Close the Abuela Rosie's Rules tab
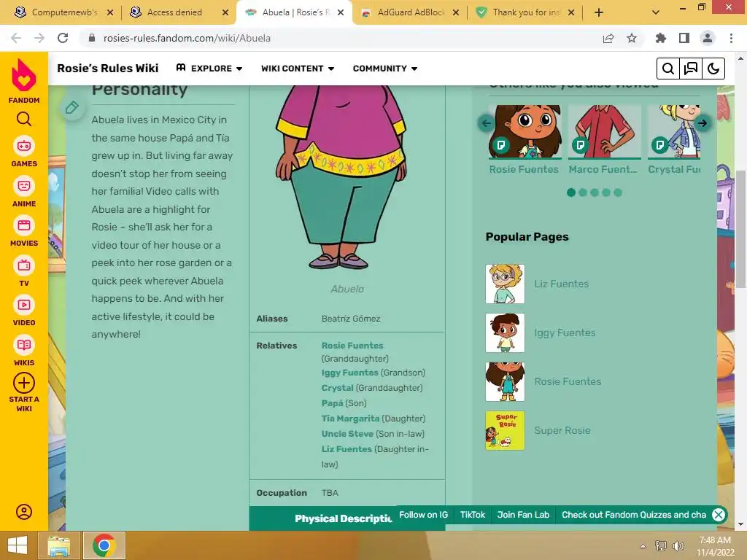Image resolution: width=747 pixels, height=560 pixels. pyautogui.click(x=341, y=12)
